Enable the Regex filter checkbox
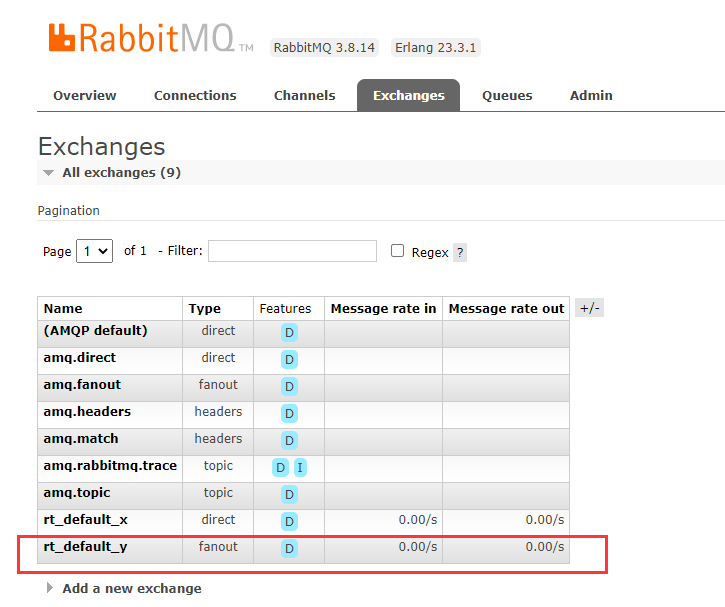 pyautogui.click(x=397, y=251)
